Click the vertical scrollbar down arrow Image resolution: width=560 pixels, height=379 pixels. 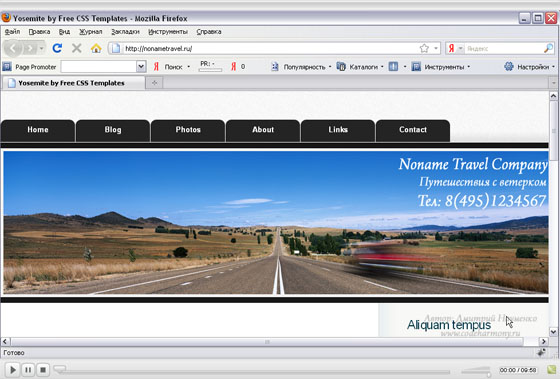coord(553,332)
